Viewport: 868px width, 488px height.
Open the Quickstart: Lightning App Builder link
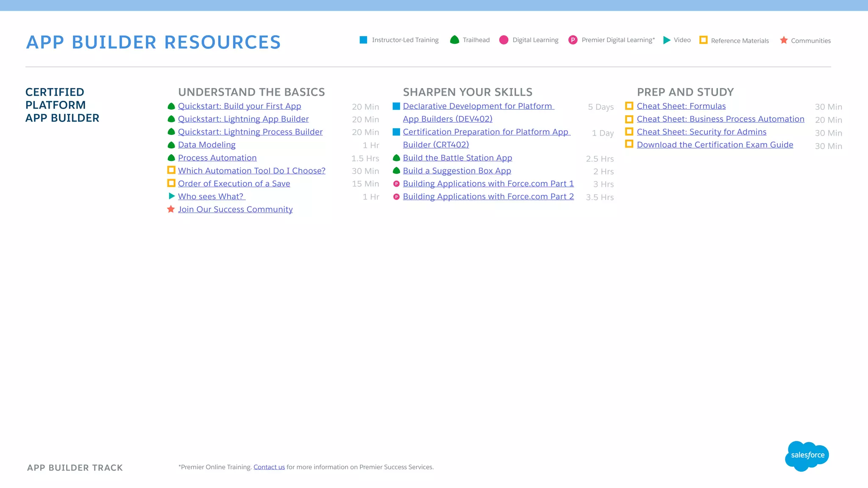point(243,119)
